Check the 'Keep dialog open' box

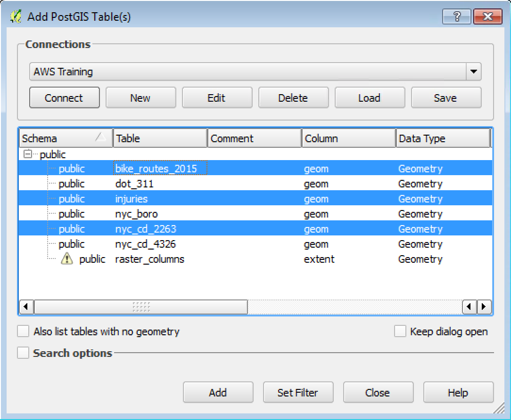[x=400, y=331]
